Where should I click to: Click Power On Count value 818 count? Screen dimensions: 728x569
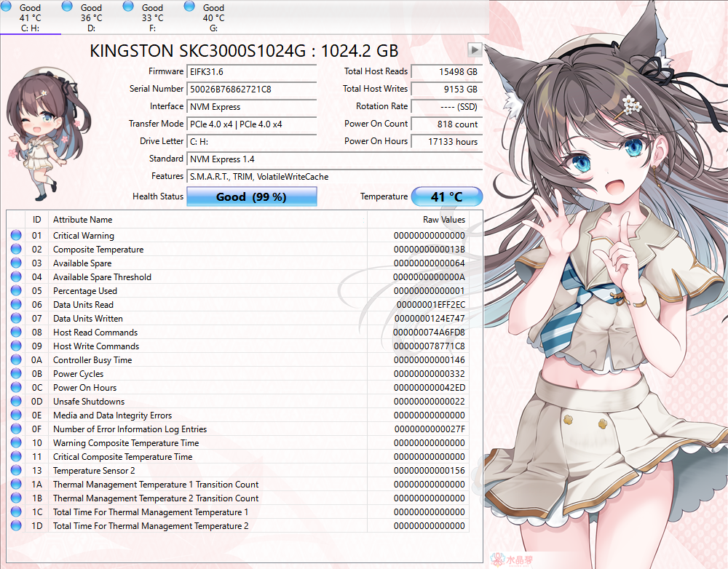(447, 124)
